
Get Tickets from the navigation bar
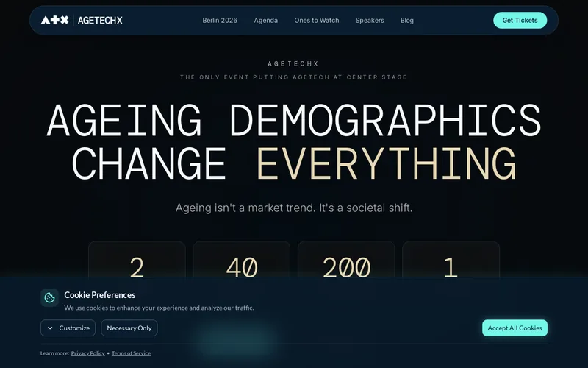point(520,21)
